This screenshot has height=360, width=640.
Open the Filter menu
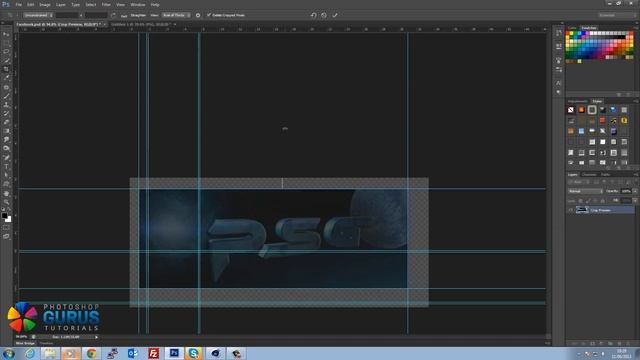[x=106, y=4]
